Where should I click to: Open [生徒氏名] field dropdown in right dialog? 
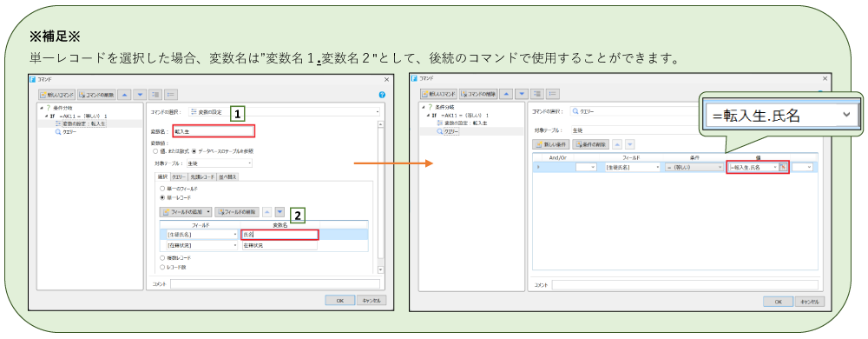(x=633, y=167)
